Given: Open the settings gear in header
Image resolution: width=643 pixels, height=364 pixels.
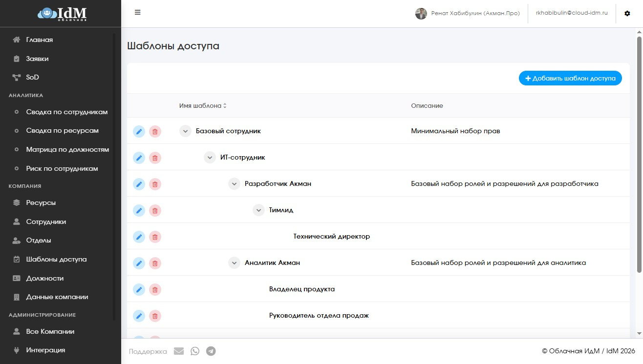Looking at the screenshot, I should click(x=627, y=14).
